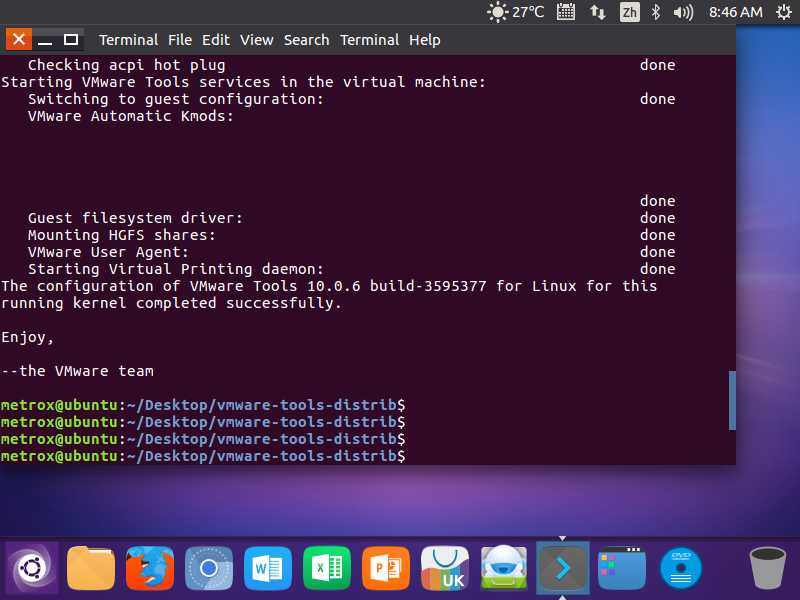Screen dimensions: 800x600
Task: Open the Edit menu
Action: coord(215,40)
